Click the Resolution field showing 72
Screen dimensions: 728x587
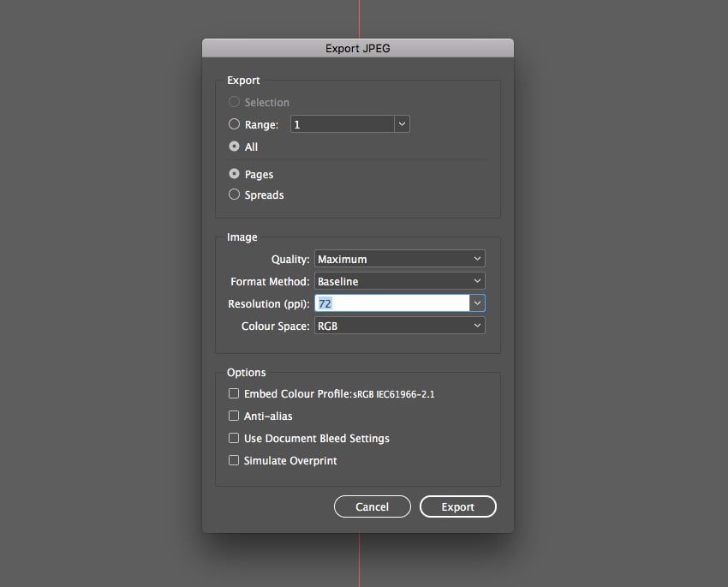point(392,303)
